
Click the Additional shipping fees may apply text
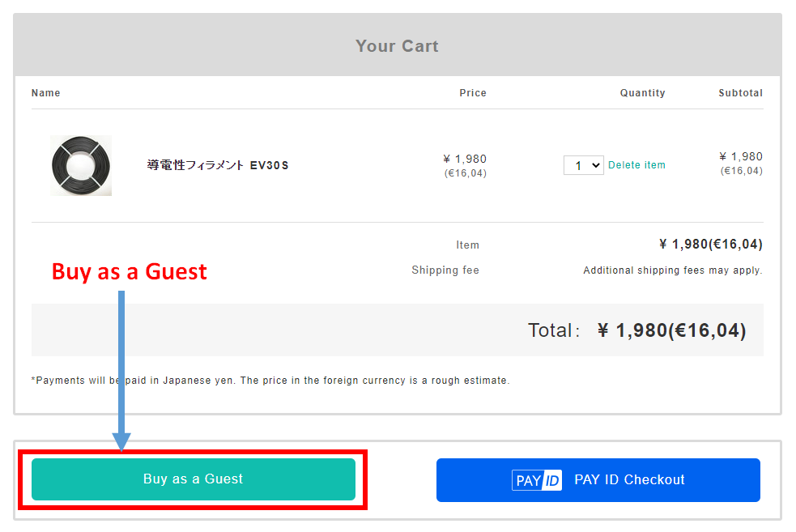click(673, 270)
